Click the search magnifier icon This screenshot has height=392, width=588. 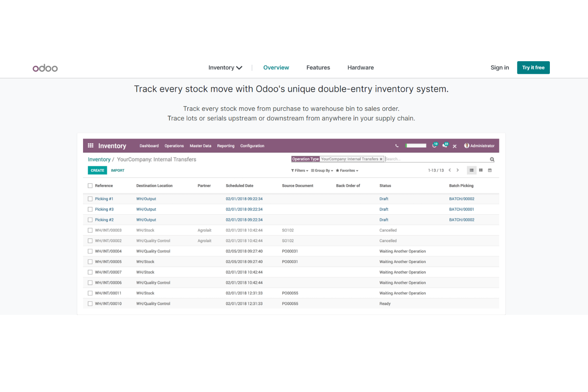492,159
